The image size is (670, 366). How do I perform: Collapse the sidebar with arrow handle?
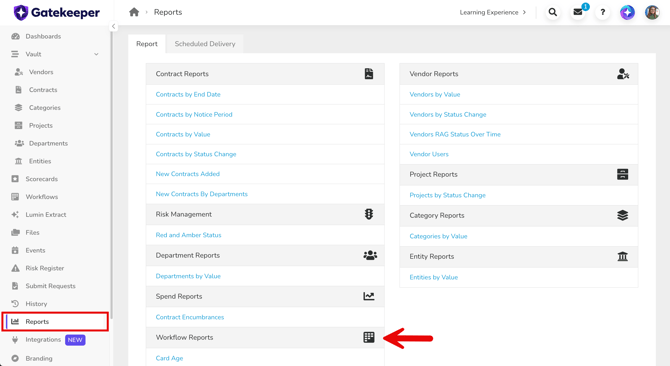point(113,26)
